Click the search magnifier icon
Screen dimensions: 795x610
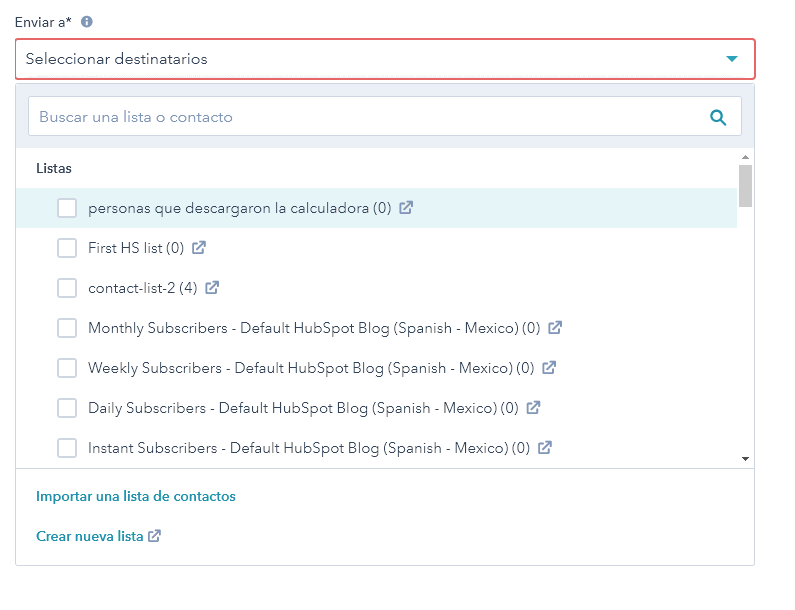pos(717,117)
